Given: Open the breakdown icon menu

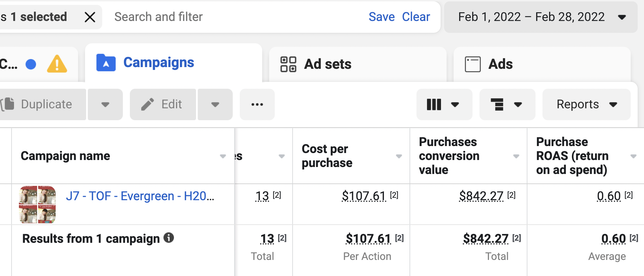Looking at the screenshot, I should click(x=507, y=104).
